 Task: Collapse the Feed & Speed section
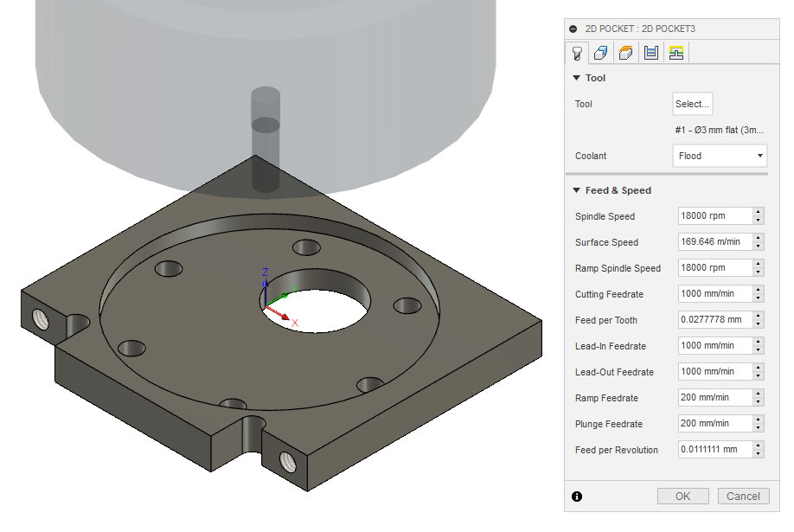pos(576,190)
